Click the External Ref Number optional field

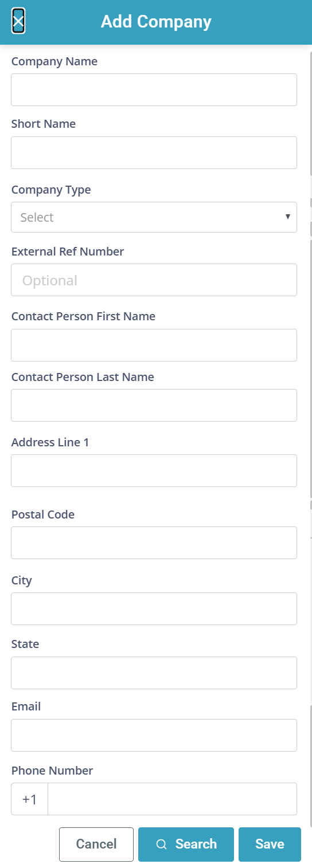[x=154, y=280]
